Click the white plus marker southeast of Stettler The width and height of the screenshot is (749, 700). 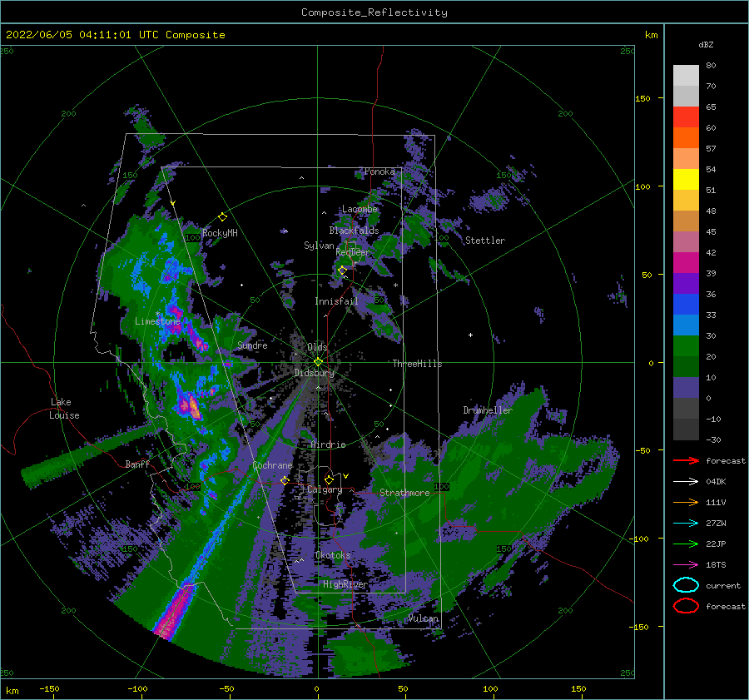(x=470, y=335)
